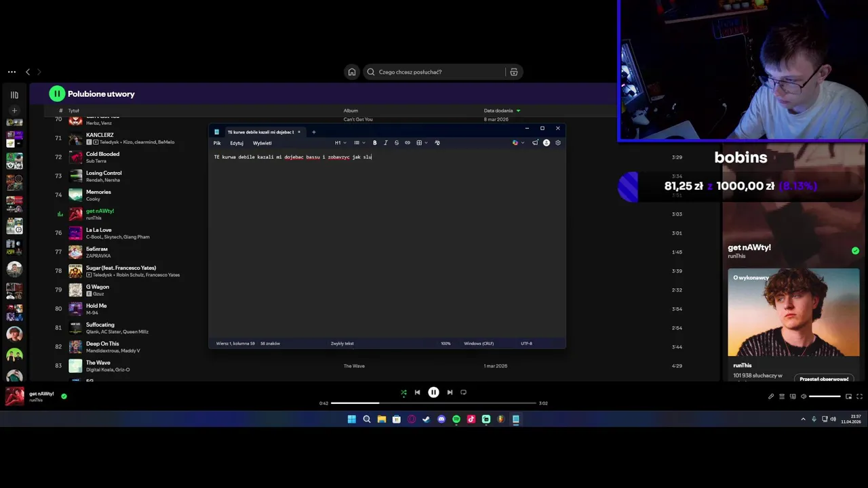The height and width of the screenshot is (488, 868).
Task: Click the 100% zoom level in Notepad status bar
Action: pyautogui.click(x=446, y=344)
